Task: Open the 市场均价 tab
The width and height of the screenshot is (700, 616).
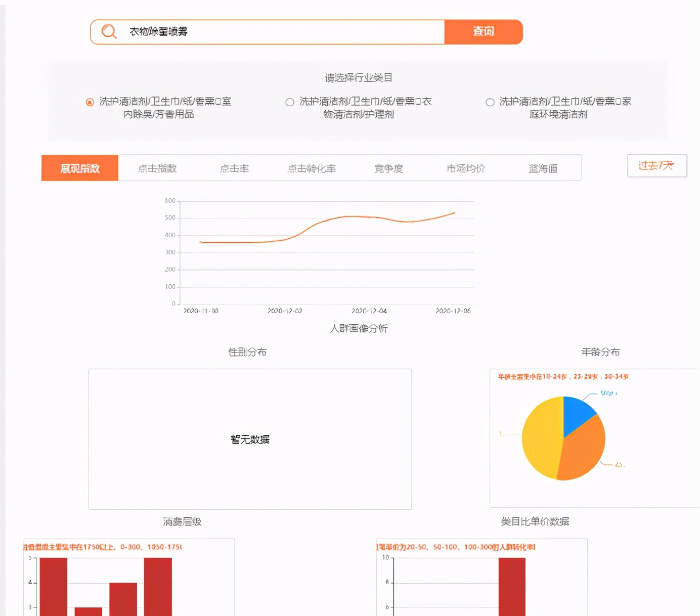Action: pos(465,168)
